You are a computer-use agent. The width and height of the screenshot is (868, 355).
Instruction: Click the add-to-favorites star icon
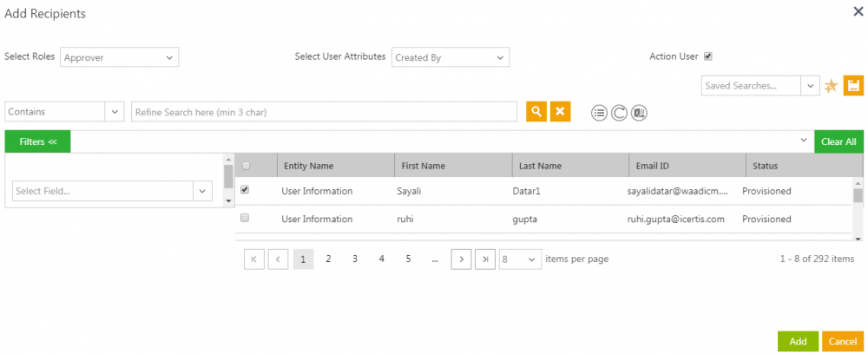click(x=831, y=86)
